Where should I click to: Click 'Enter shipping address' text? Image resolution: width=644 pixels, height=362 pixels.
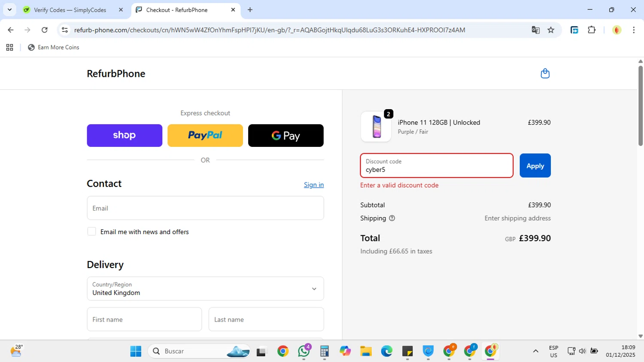[x=517, y=218]
